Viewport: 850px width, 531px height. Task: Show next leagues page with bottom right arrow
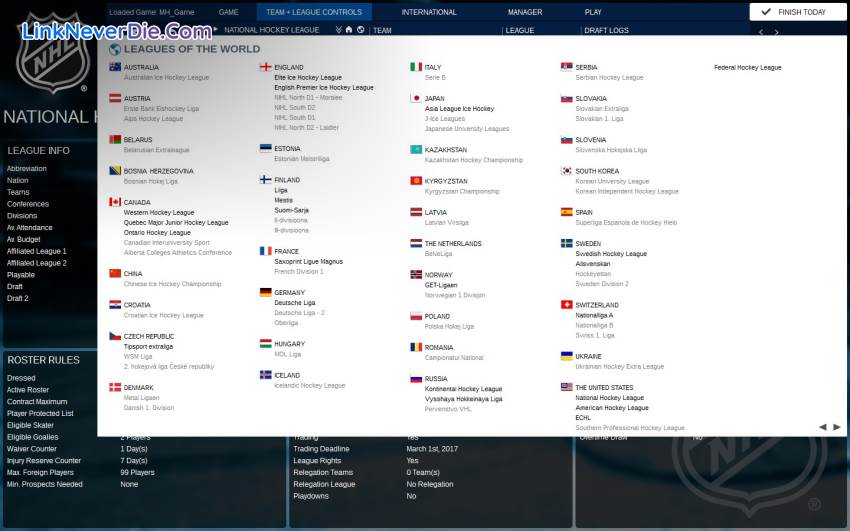point(836,427)
